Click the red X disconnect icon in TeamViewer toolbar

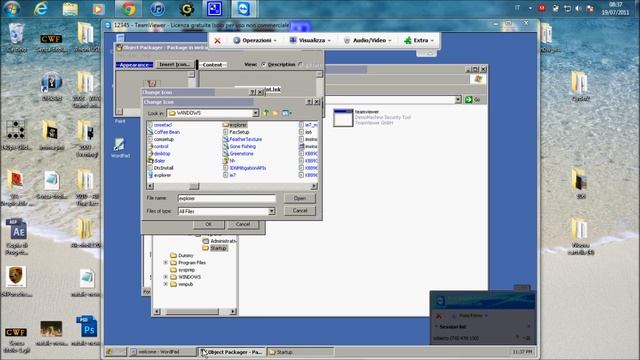(218, 41)
